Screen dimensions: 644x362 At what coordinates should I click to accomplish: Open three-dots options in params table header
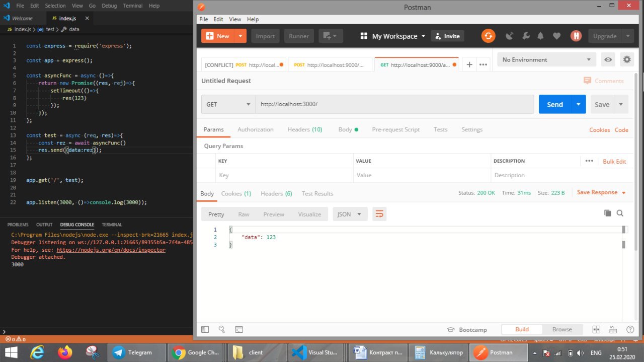[589, 161]
